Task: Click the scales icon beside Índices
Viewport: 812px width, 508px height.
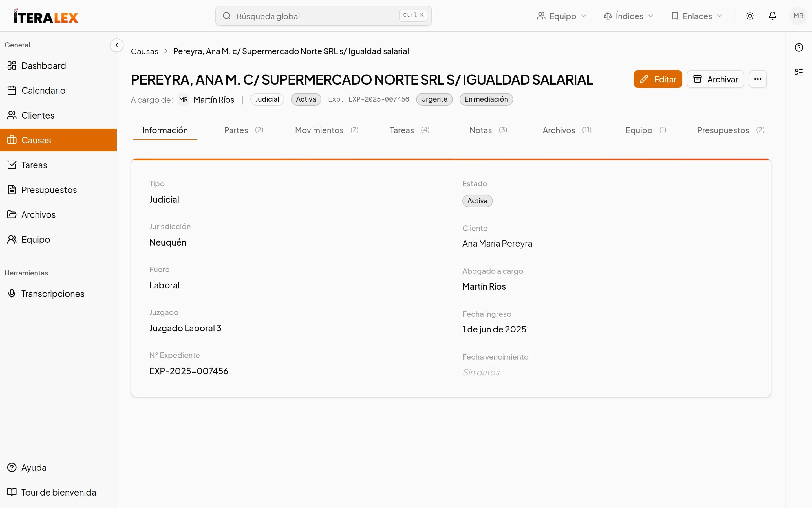Action: tap(608, 16)
